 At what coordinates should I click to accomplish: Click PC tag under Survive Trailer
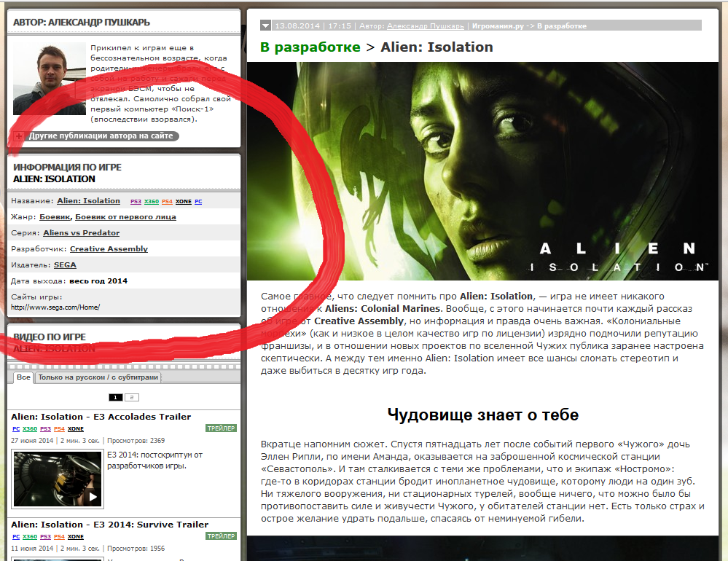(16, 536)
